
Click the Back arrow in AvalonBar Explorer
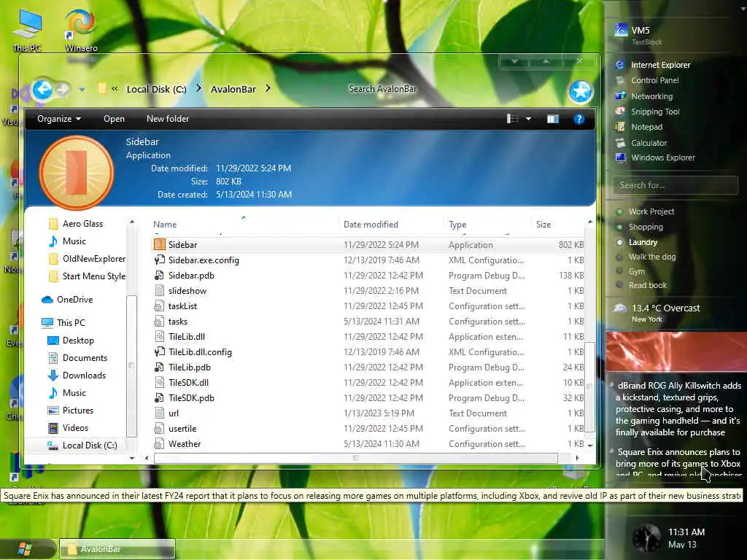(x=43, y=90)
